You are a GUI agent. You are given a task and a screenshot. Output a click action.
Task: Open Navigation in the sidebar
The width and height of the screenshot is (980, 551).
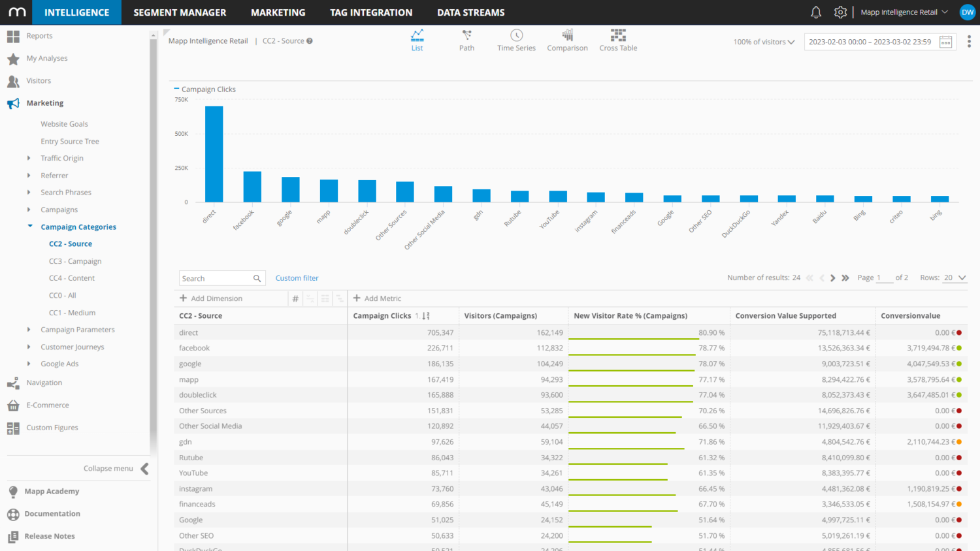[x=44, y=383]
